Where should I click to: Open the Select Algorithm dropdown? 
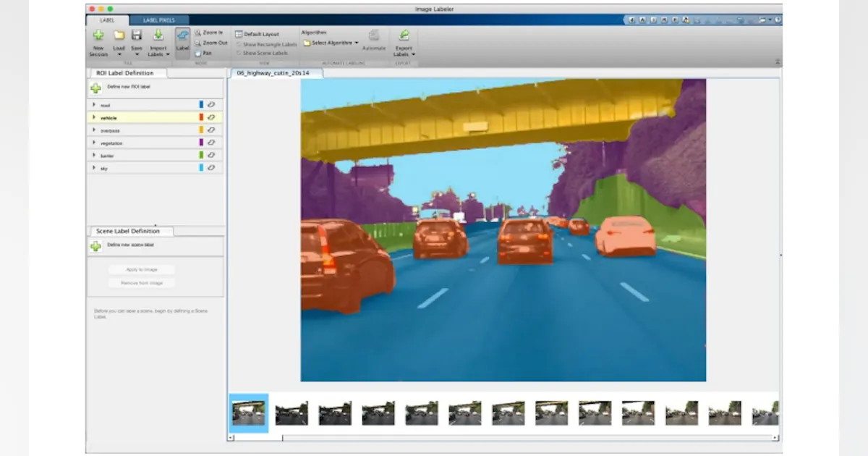pyautogui.click(x=331, y=43)
